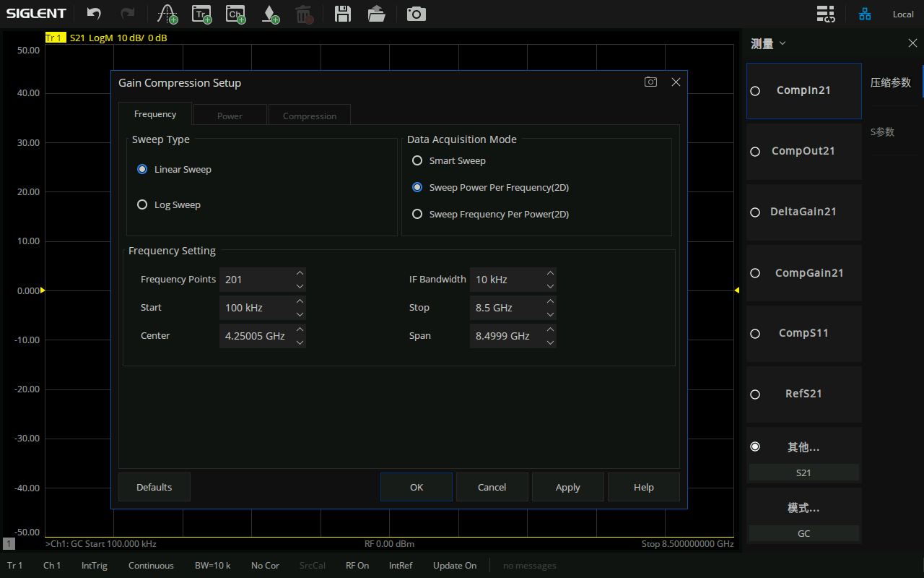This screenshot has height=578, width=924.
Task: Choose the Smart Sweep acquisition mode
Action: (417, 161)
